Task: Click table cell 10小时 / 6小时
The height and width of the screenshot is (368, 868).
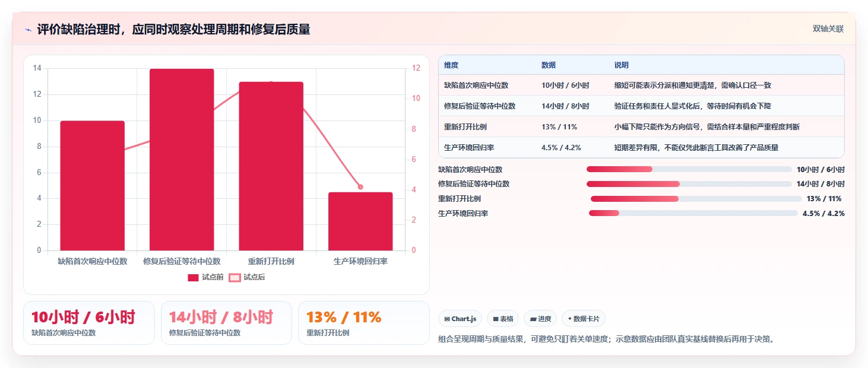Action: point(565,85)
